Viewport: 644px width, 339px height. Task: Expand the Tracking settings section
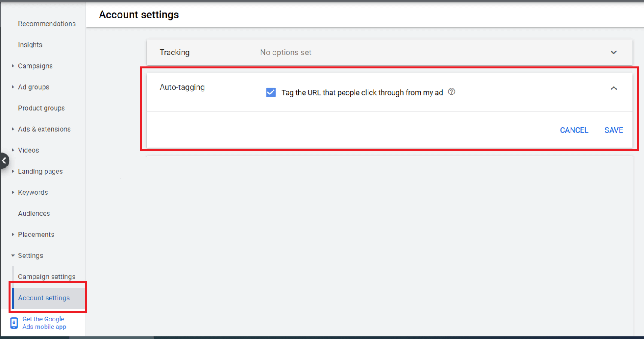(614, 52)
